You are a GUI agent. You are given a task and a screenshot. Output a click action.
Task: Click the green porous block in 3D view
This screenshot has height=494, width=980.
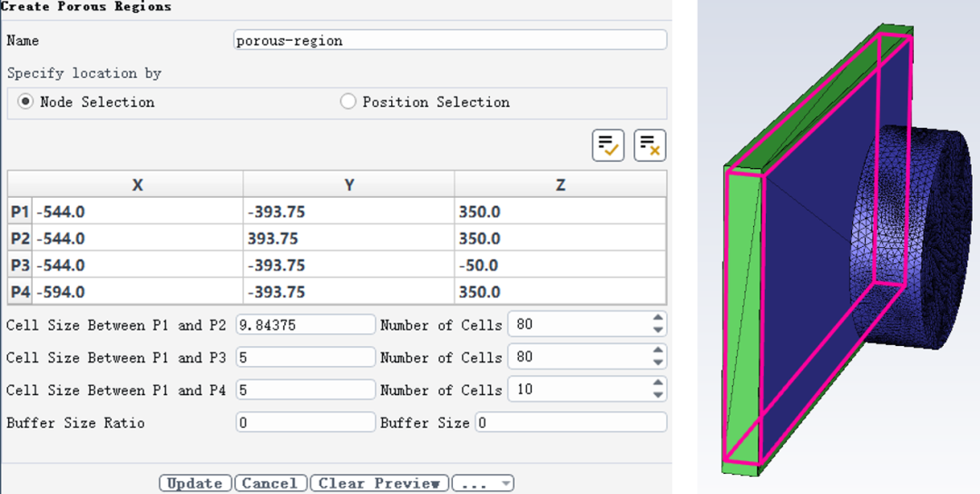(744, 318)
